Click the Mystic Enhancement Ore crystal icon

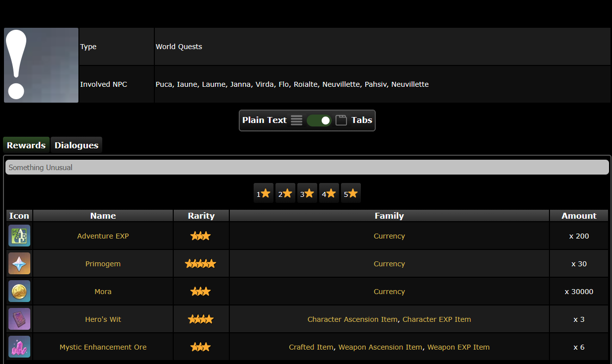click(x=19, y=347)
